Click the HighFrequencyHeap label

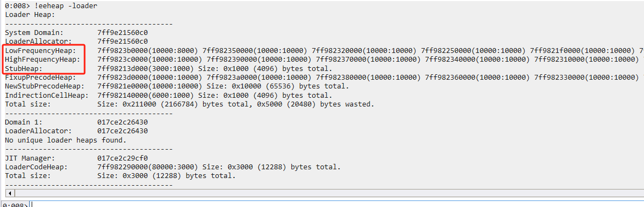(x=43, y=60)
